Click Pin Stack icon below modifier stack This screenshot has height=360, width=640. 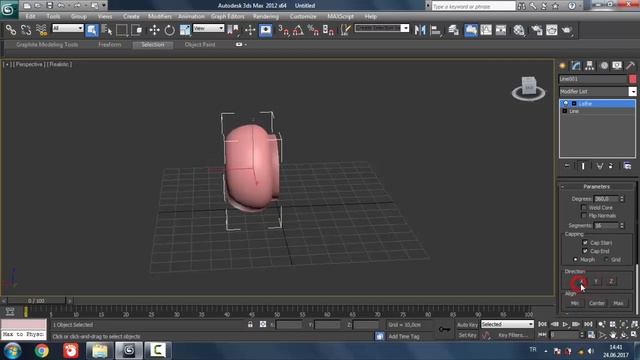(567, 166)
